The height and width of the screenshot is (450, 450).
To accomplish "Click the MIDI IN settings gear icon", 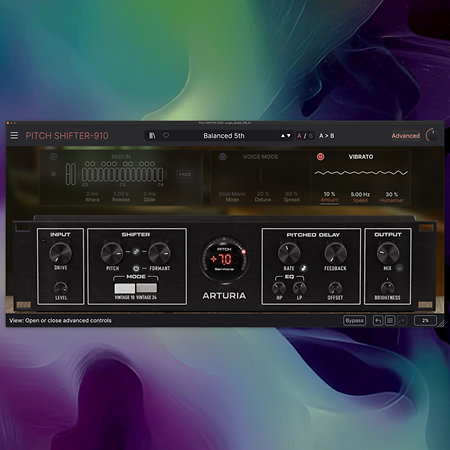I will (53, 174).
